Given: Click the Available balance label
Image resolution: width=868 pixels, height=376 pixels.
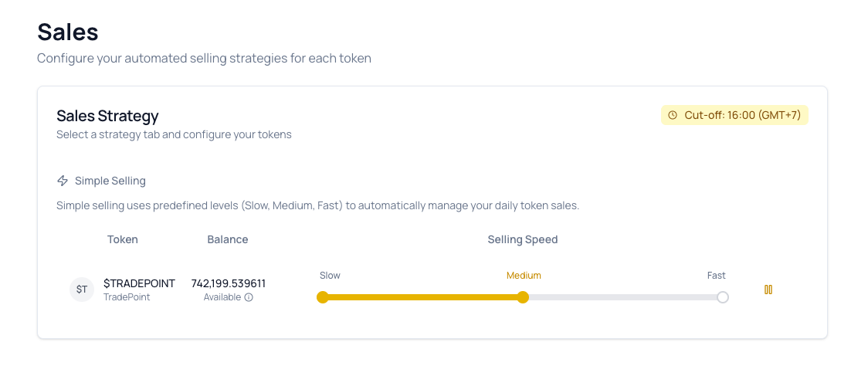Looking at the screenshot, I should (222, 297).
